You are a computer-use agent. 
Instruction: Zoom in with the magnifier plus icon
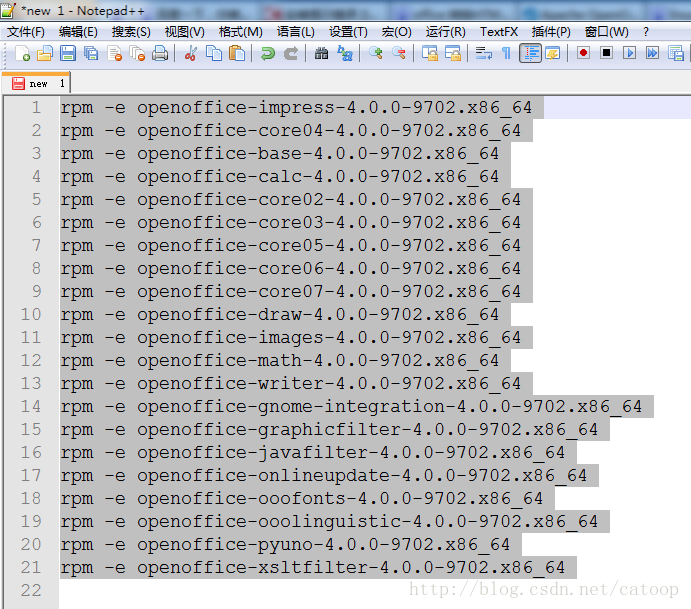(375, 53)
